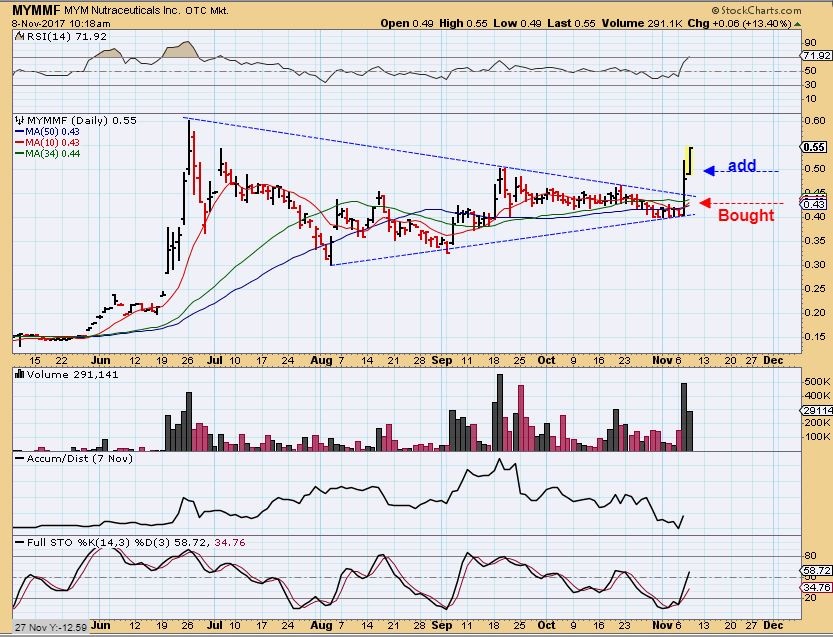This screenshot has width=833, height=637.
Task: Click the red arrow beside the Bought label
Action: click(703, 203)
